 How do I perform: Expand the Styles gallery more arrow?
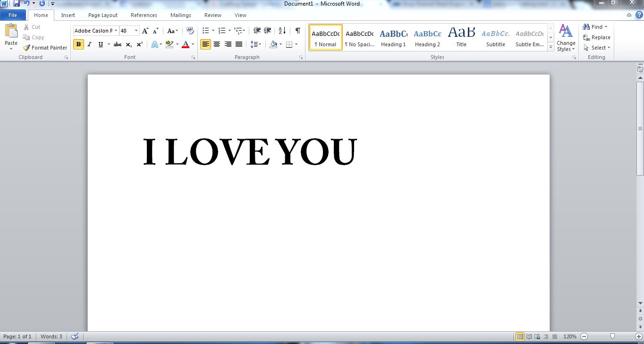[551, 47]
